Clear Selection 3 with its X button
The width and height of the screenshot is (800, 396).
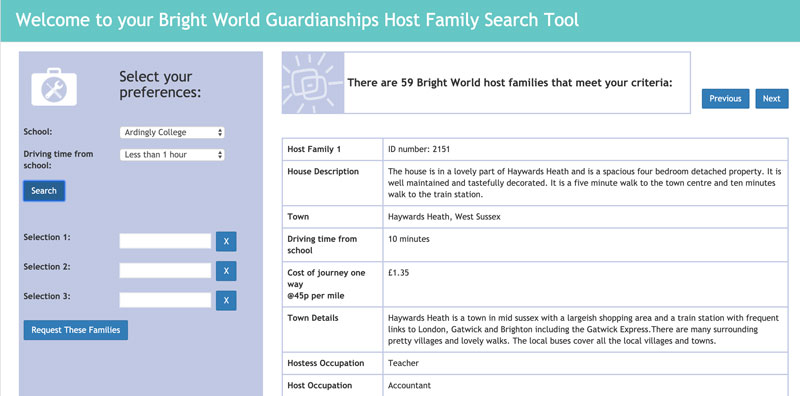(226, 301)
